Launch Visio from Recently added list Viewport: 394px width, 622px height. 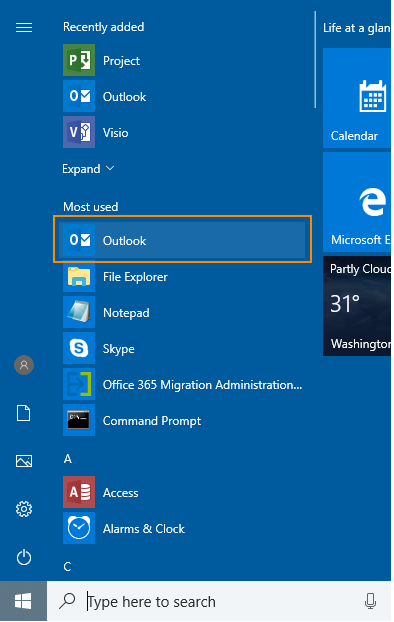tap(183, 132)
